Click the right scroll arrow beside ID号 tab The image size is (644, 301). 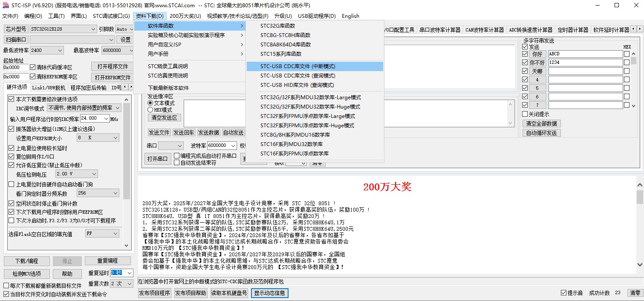click(131, 87)
